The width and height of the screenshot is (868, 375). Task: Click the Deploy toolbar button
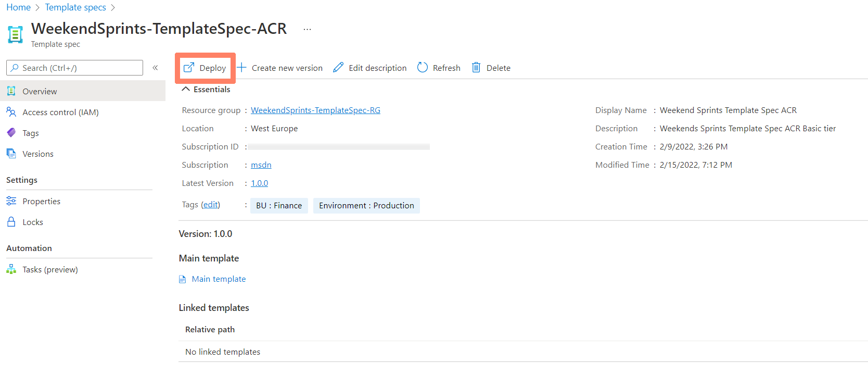(x=205, y=68)
